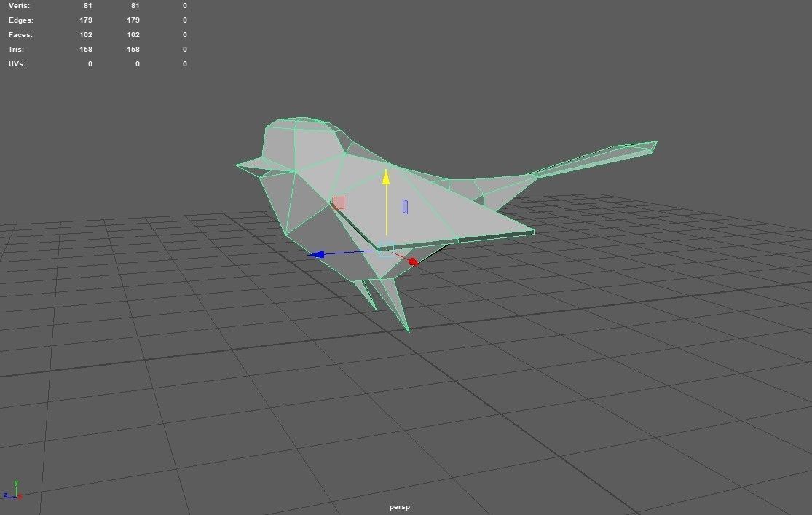Click the persp camera label
Viewport: 812px width, 515px height.
(399, 507)
